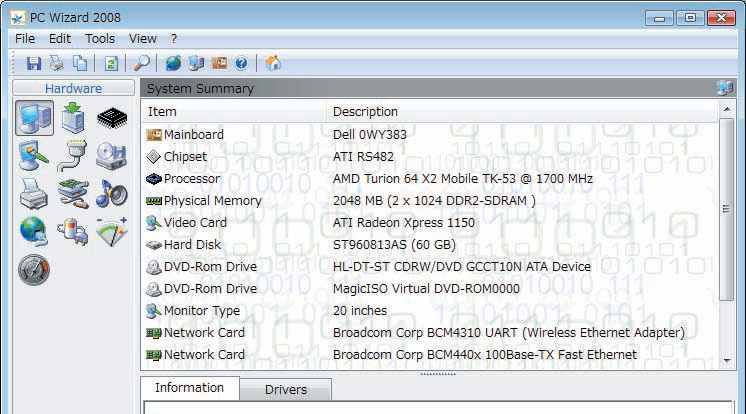Image resolution: width=746 pixels, height=414 pixels.
Task: Click the Copy toolbar icon
Action: pyautogui.click(x=80, y=63)
